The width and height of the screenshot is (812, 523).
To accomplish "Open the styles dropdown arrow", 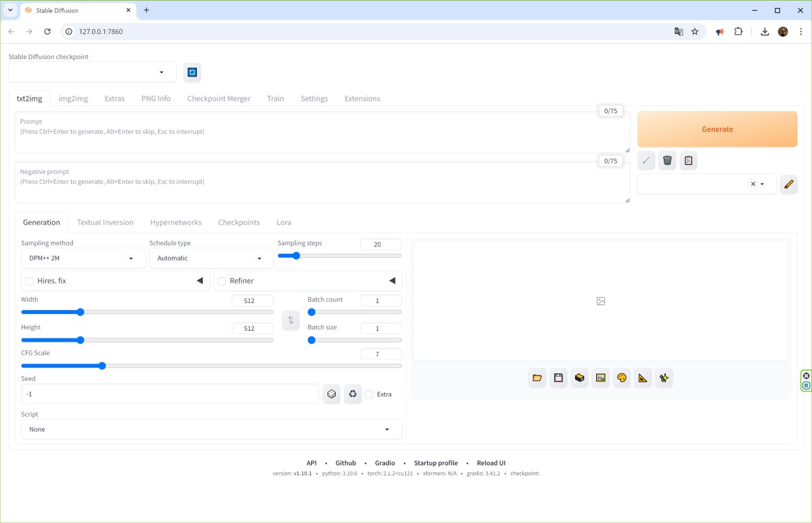I will pyautogui.click(x=763, y=184).
